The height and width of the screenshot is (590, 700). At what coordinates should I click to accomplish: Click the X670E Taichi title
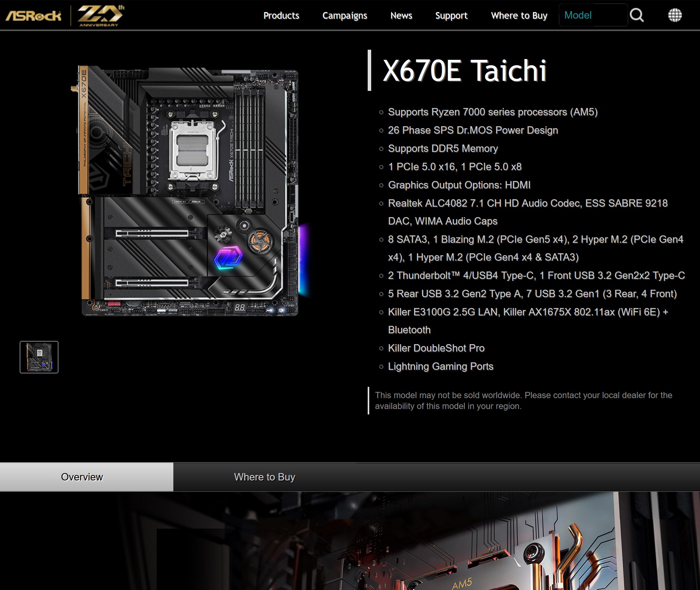coord(464,71)
